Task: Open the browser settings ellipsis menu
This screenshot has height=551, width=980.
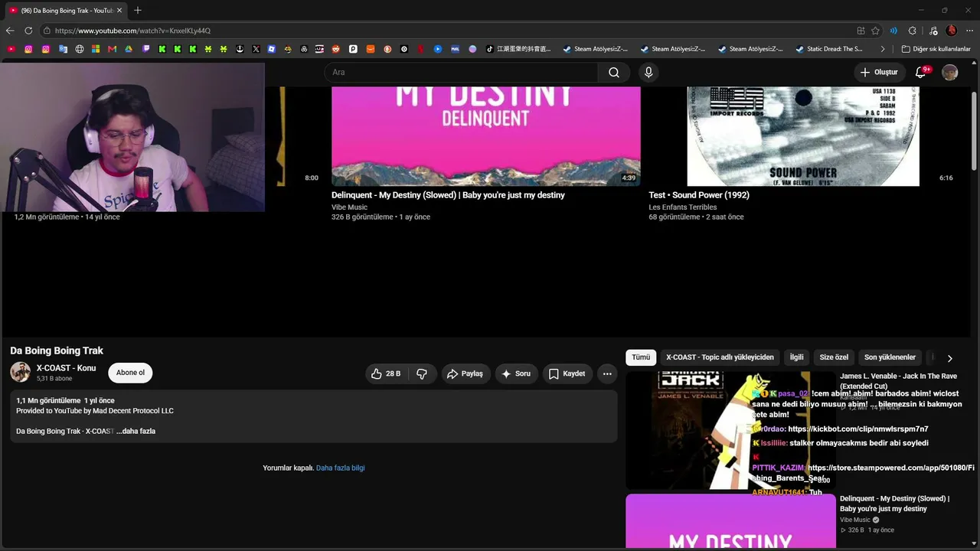Action: pyautogui.click(x=969, y=31)
